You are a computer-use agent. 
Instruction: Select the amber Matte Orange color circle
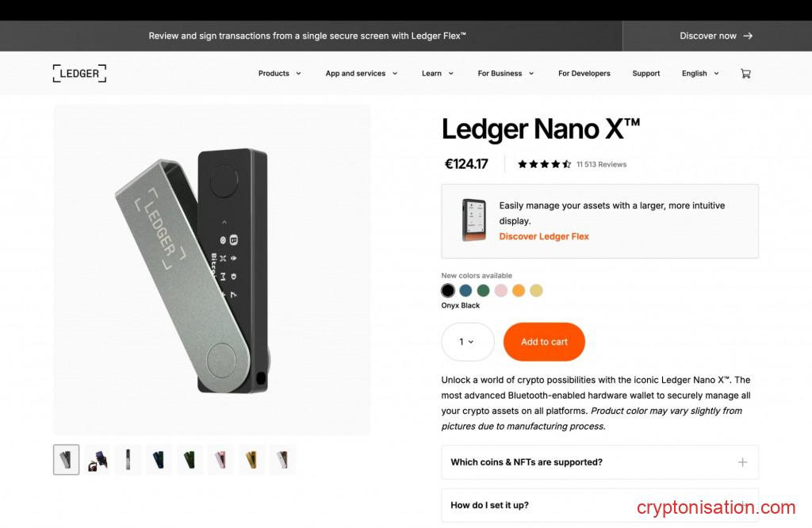point(518,290)
